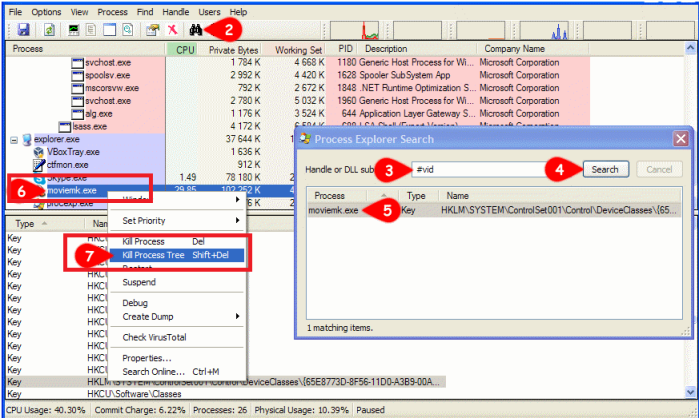Choose Properties... in context menu
This screenshot has width=699, height=418.
click(x=177, y=358)
